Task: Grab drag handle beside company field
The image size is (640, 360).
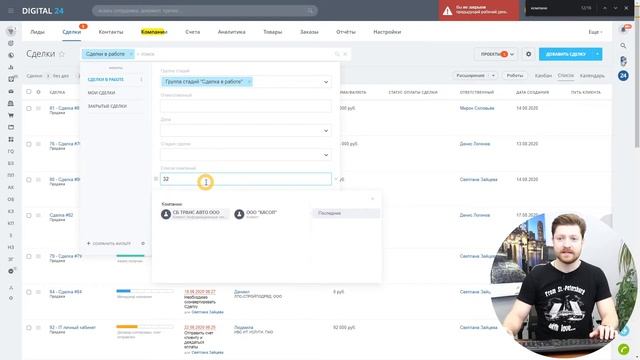Action: (156, 179)
